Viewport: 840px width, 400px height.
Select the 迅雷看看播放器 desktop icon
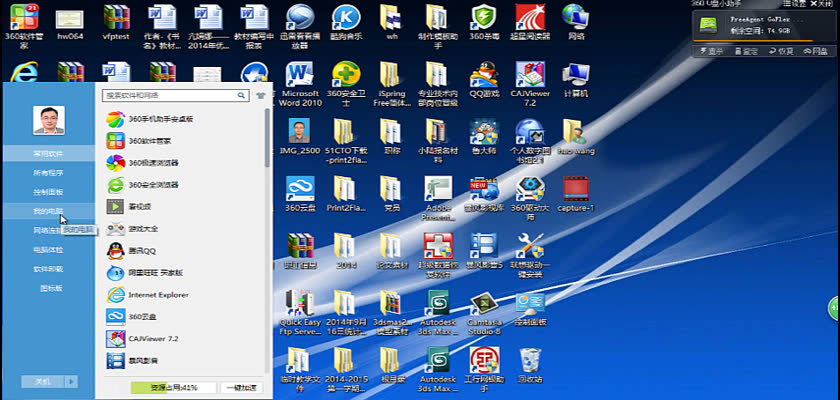click(x=300, y=27)
